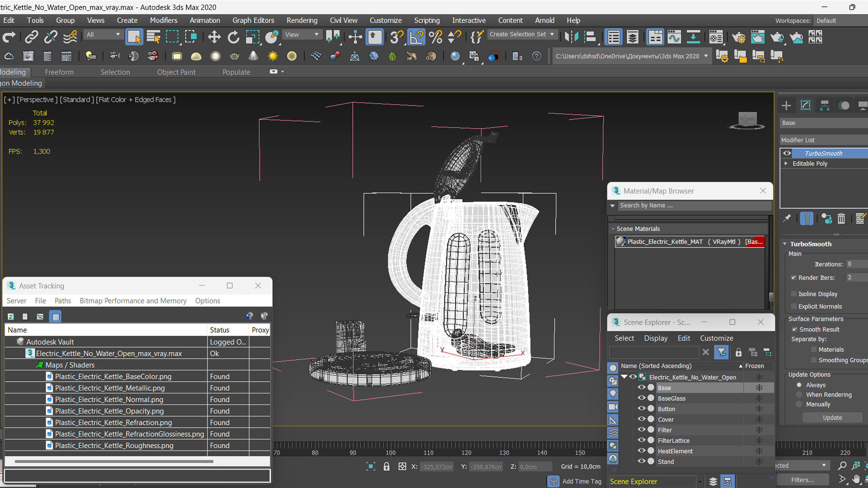Open Create Selection Set dropdown

(x=522, y=34)
